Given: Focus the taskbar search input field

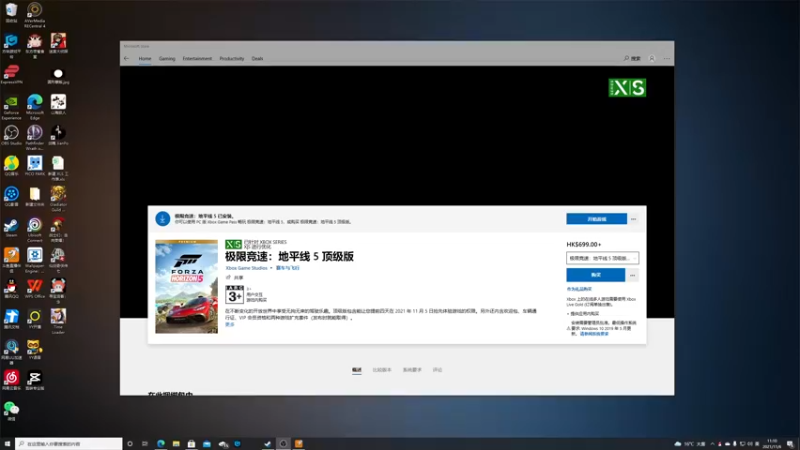Looking at the screenshot, I should [69, 444].
